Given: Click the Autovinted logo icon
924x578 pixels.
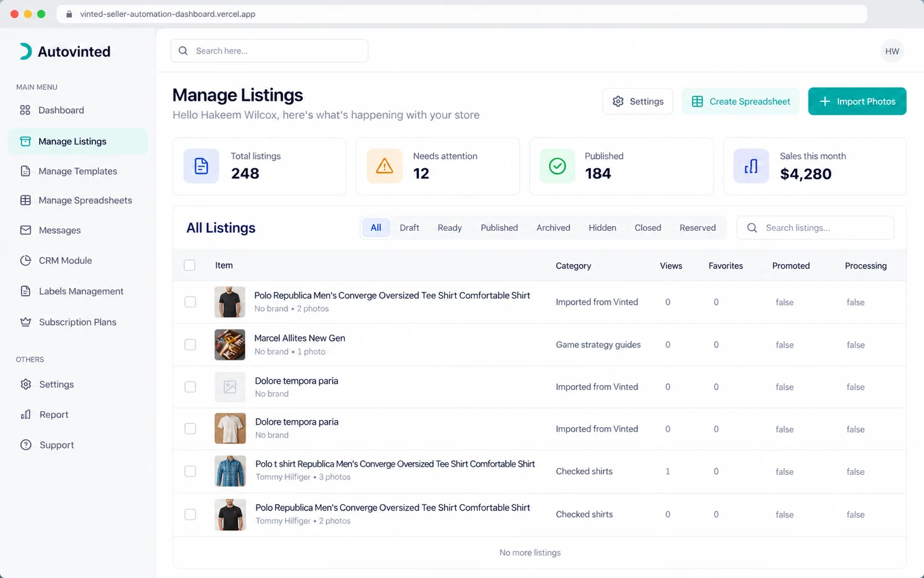Looking at the screenshot, I should click(x=25, y=51).
